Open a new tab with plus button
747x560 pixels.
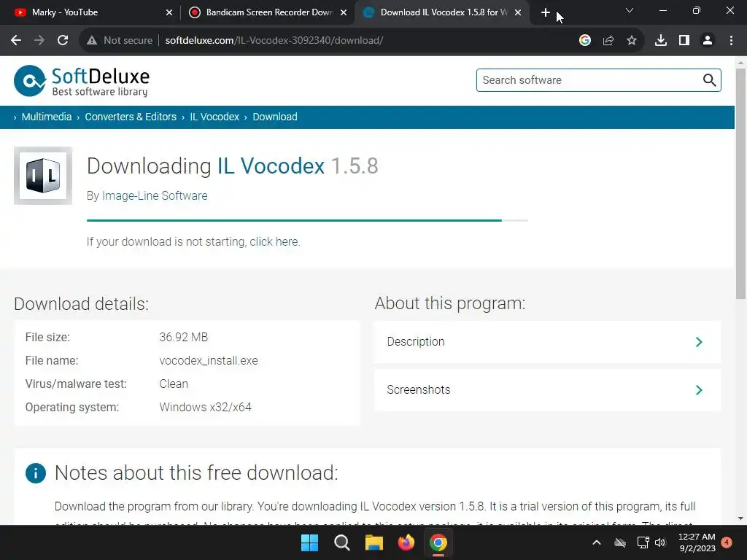[x=546, y=13]
